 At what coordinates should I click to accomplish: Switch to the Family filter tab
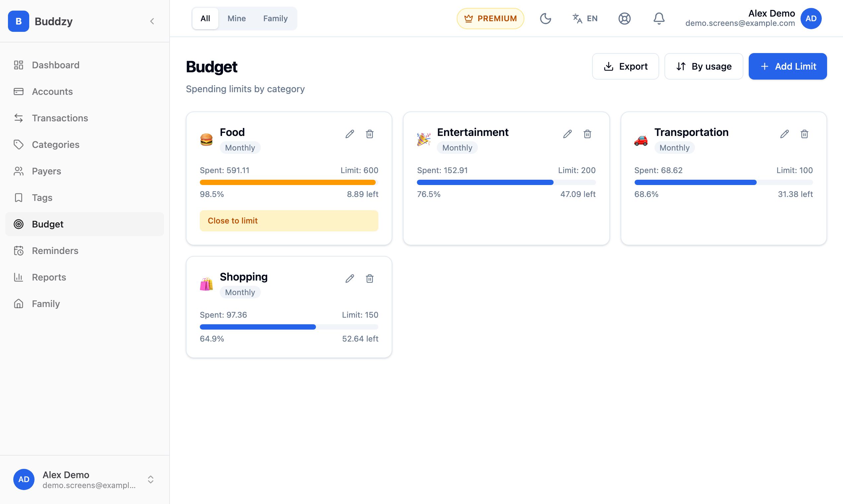(275, 18)
